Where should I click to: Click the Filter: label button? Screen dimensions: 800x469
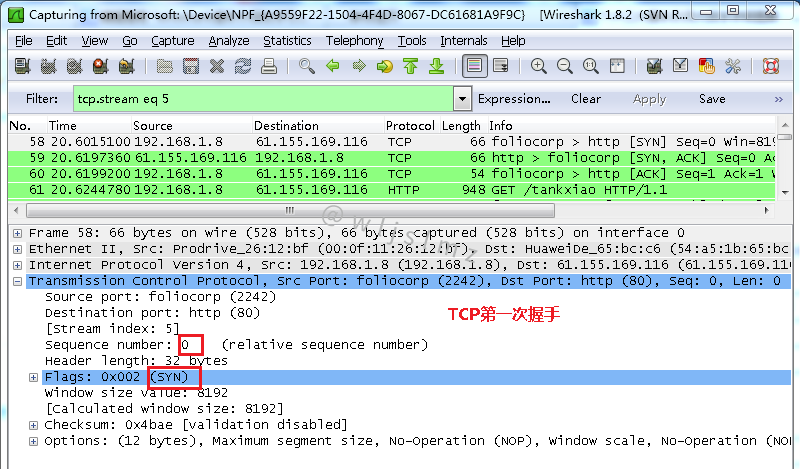(x=42, y=99)
